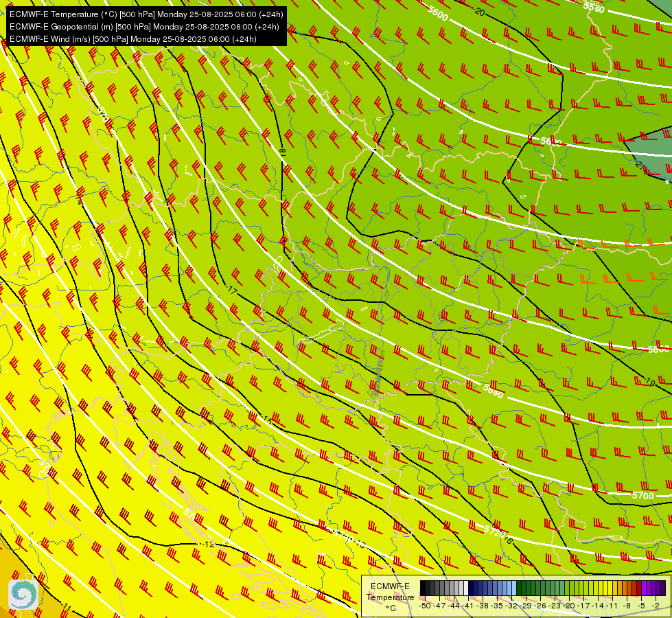Click the -11 isotherm label near bottom-left
Image resolution: width=672 pixels, height=618 pixels.
click(x=66, y=607)
